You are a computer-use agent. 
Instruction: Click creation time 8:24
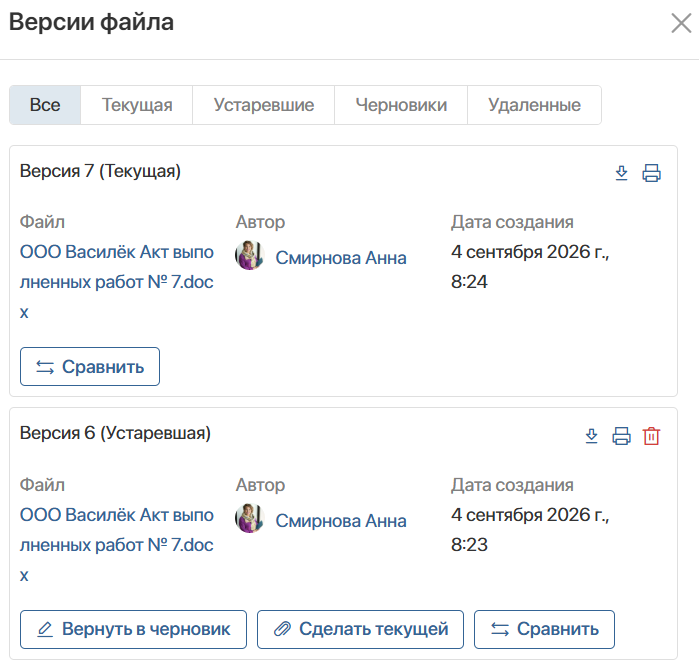pos(469,282)
